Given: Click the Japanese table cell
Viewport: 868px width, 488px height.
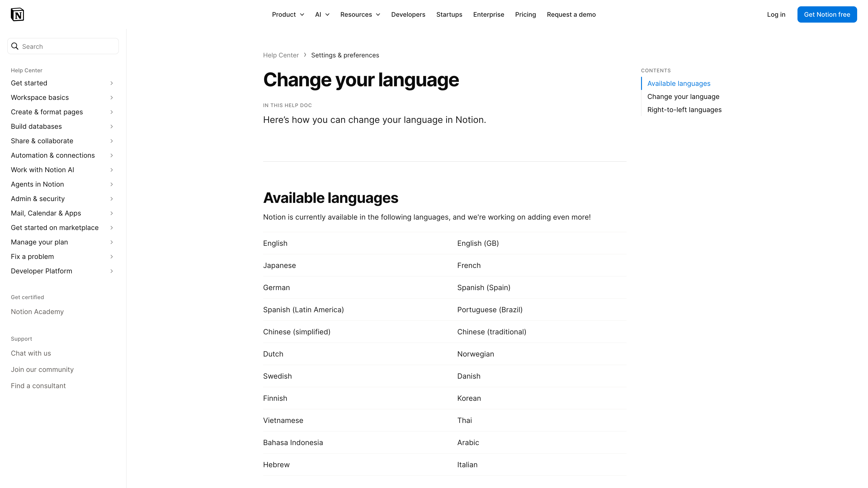Looking at the screenshot, I should click(279, 265).
